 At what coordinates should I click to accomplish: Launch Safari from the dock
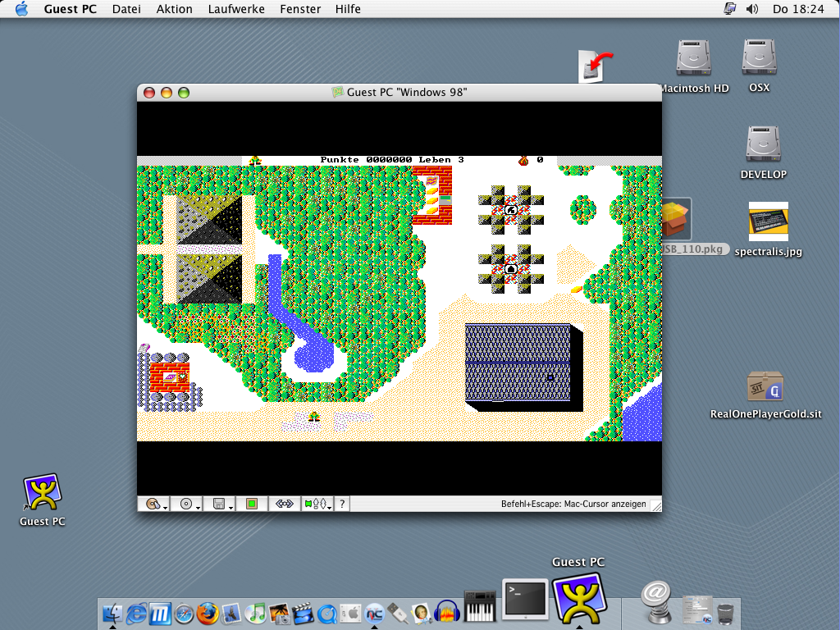coord(184,614)
